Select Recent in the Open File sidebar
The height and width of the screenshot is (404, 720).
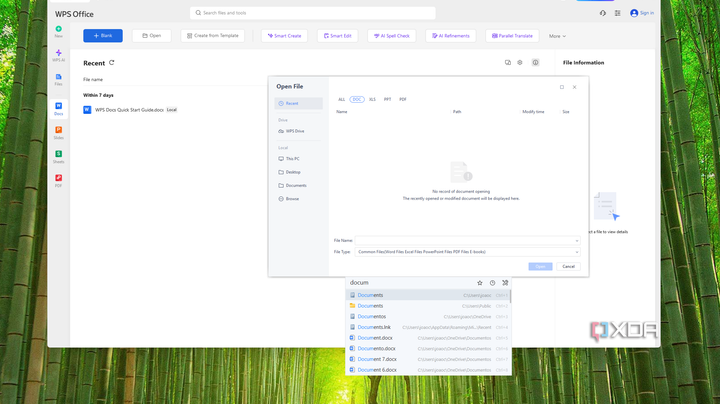tap(299, 103)
